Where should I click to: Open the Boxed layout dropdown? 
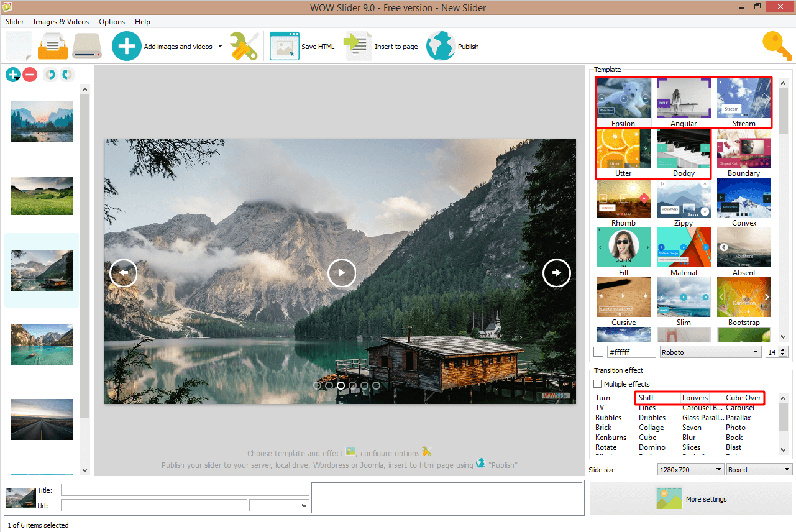tap(758, 469)
